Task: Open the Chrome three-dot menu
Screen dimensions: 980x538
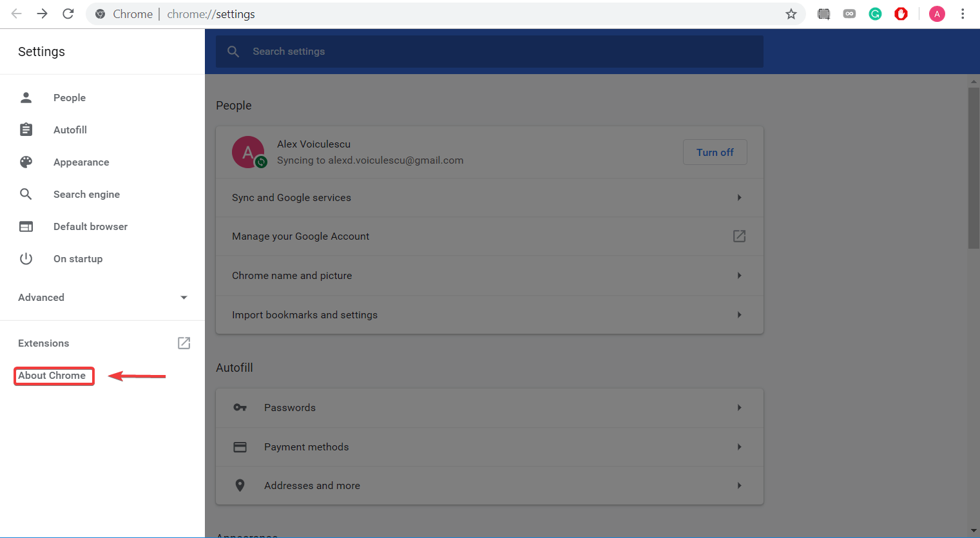Action: pyautogui.click(x=963, y=14)
